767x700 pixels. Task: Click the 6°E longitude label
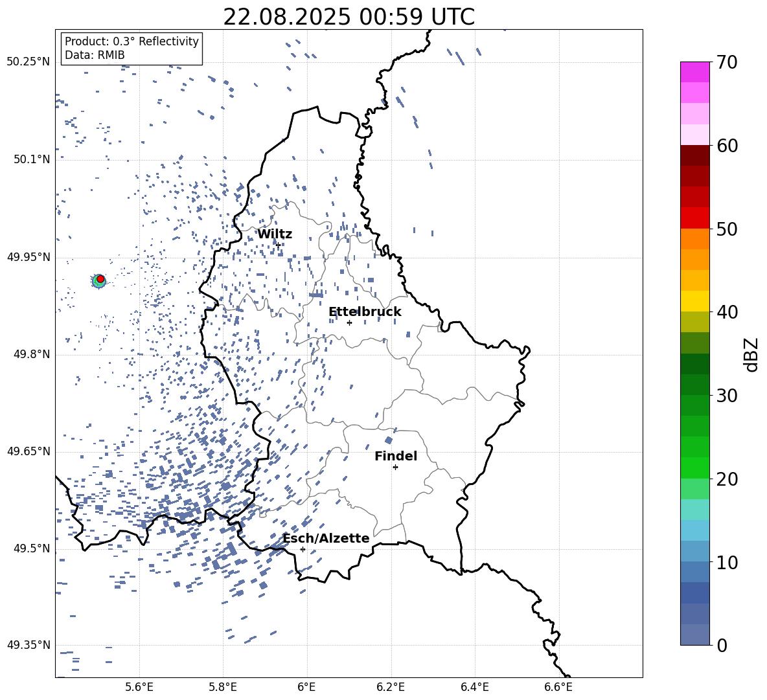click(306, 687)
